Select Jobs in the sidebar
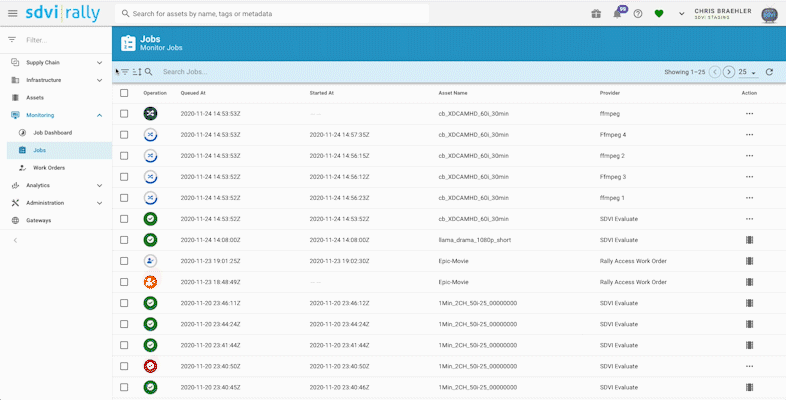786x400 pixels. pyautogui.click(x=59, y=150)
